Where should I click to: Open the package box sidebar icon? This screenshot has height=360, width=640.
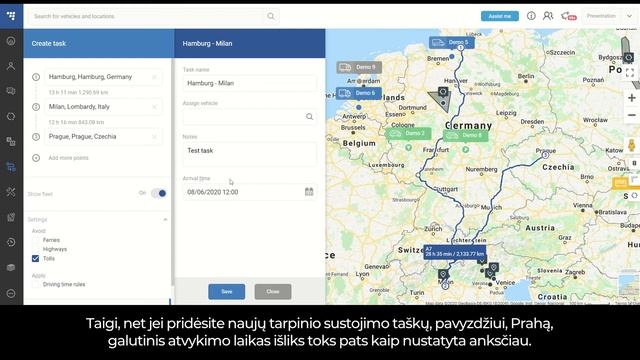(x=11, y=268)
